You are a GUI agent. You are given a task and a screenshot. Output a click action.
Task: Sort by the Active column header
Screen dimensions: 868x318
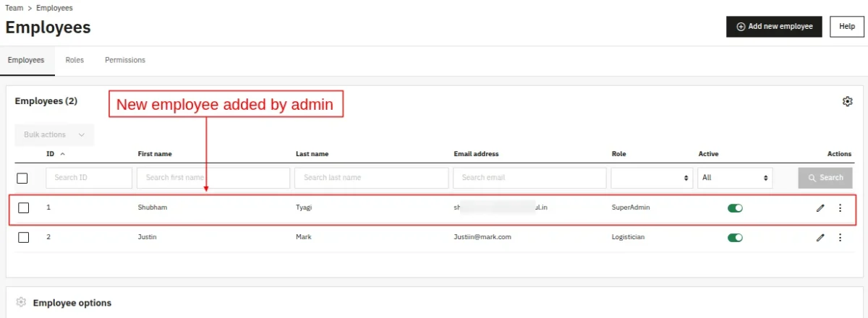(708, 154)
